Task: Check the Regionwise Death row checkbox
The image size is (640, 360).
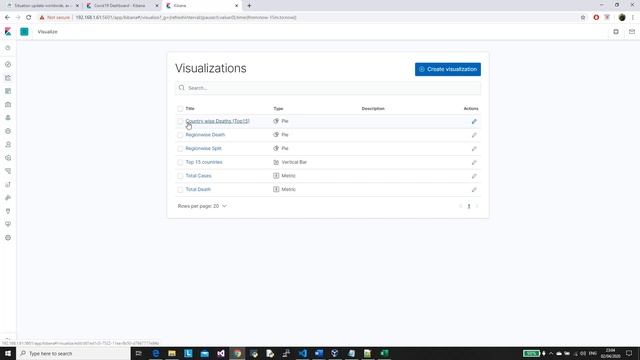Action: (x=180, y=135)
